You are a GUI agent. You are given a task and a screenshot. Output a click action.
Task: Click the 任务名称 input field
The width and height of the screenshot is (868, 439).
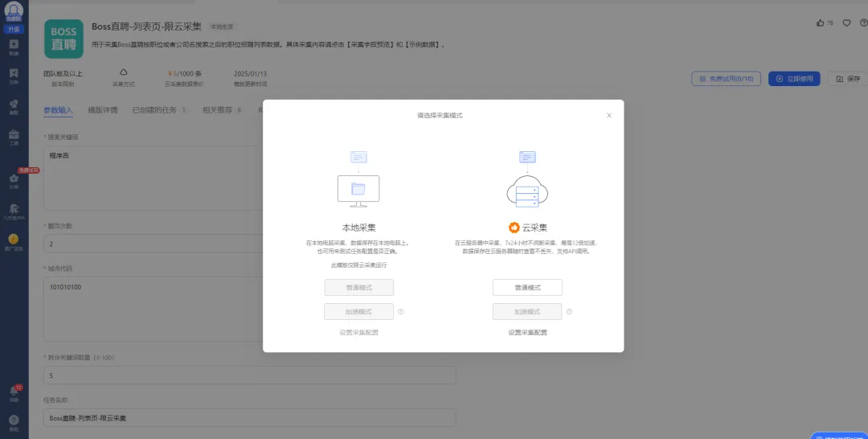249,418
